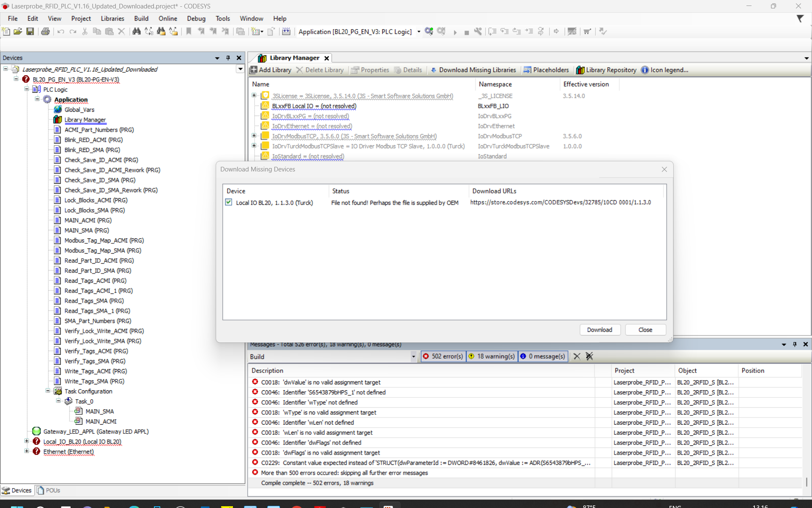This screenshot has width=812, height=508.
Task: Click the store.codesys.com download URL
Action: pos(560,202)
